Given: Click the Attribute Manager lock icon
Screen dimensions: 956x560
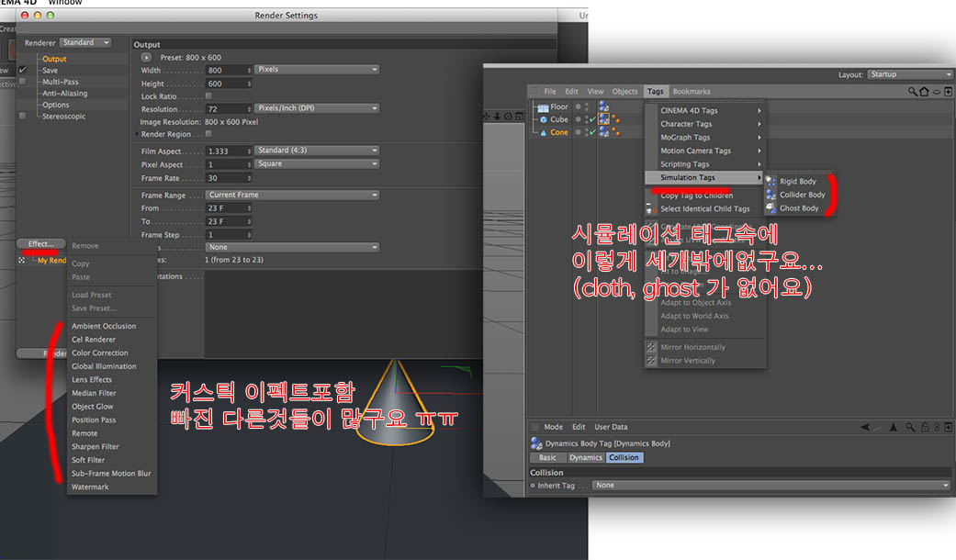Looking at the screenshot, I should 925,427.
